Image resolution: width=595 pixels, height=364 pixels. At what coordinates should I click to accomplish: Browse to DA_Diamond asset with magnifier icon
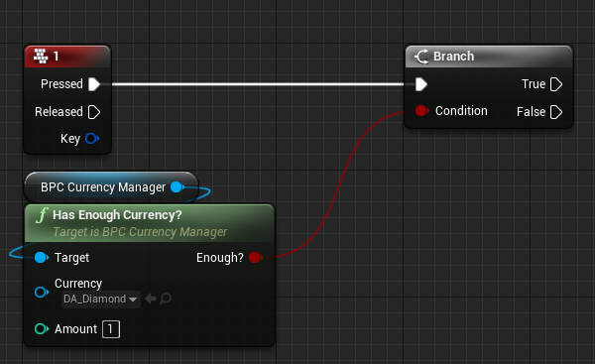[166, 299]
